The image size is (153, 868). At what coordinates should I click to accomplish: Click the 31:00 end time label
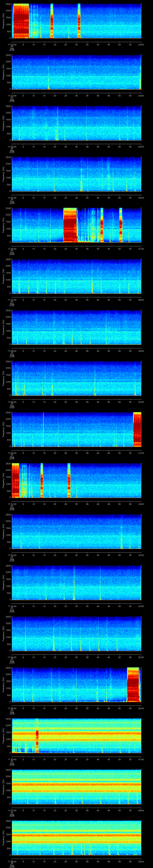point(141,453)
